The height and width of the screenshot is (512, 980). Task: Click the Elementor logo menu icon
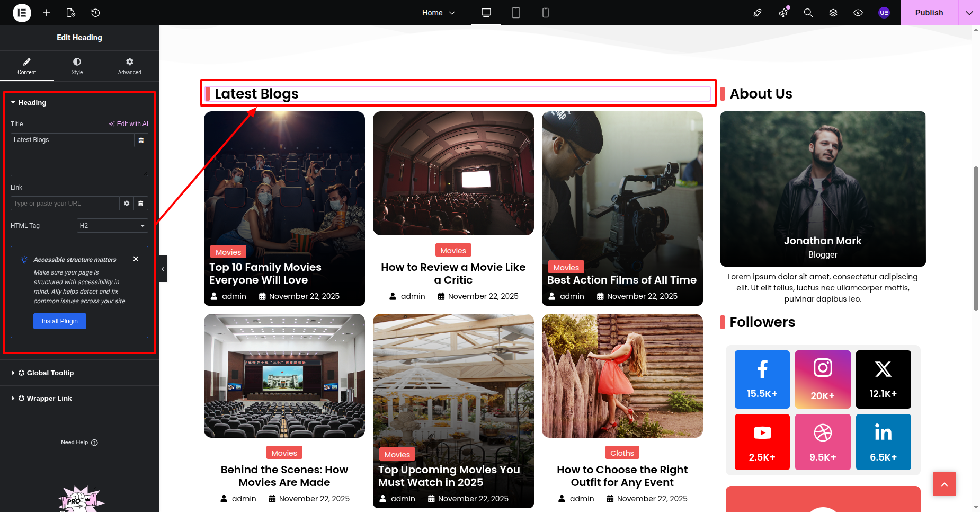22,13
